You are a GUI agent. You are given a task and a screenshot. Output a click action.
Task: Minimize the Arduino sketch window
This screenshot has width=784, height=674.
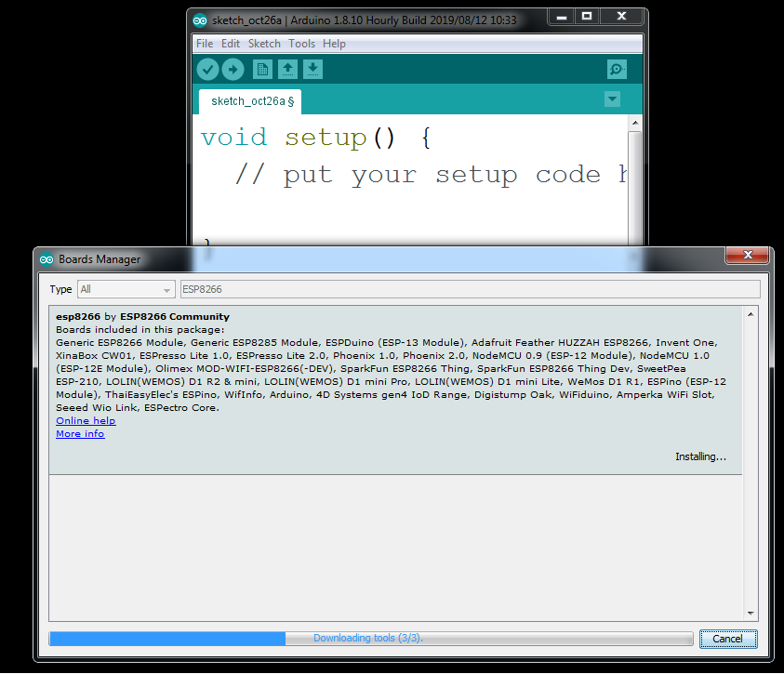(562, 17)
